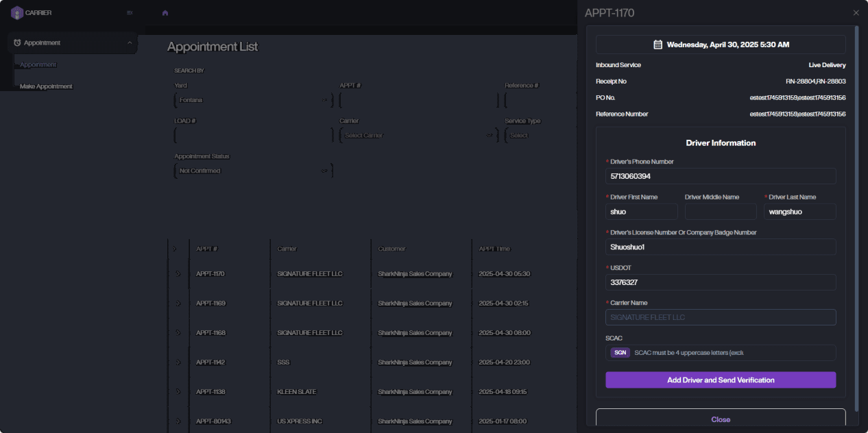Image resolution: width=868 pixels, height=433 pixels.
Task: Select Make Appointment in sidebar
Action: [x=46, y=86]
